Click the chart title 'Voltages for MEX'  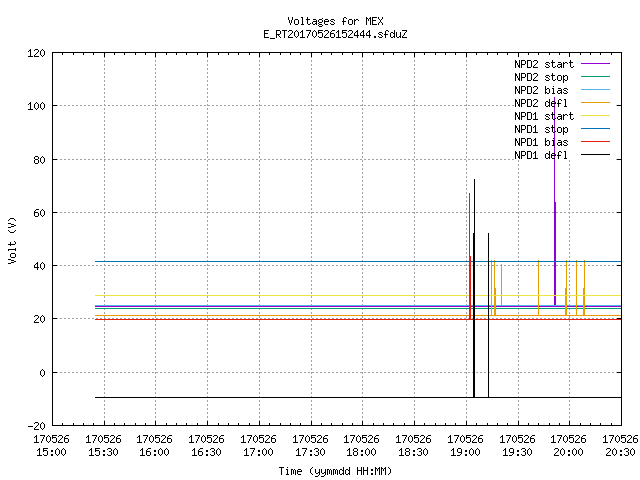(335, 21)
